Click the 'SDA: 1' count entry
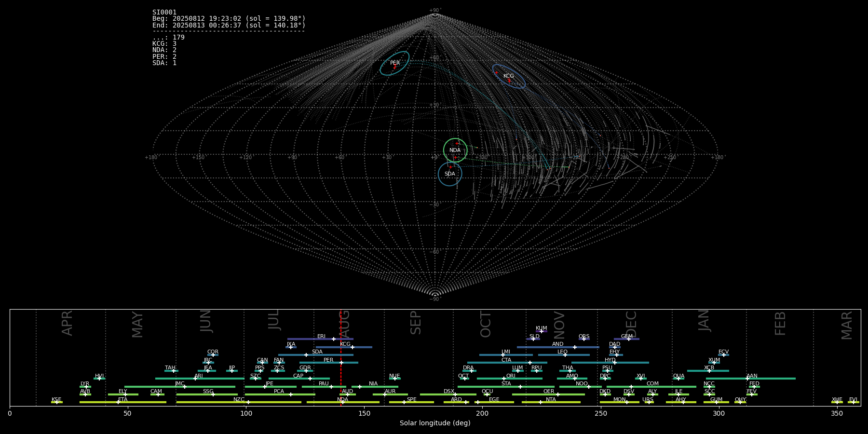 [164, 63]
